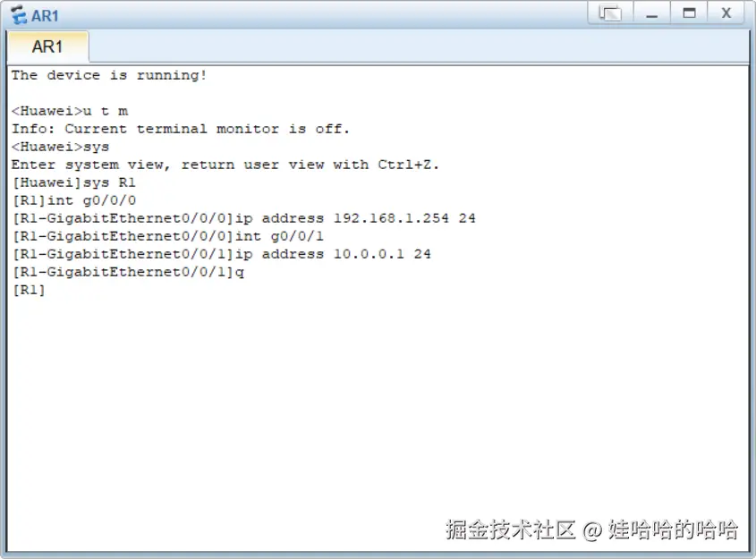Click the "The device is running!" line
Image resolution: width=756 pixels, height=559 pixels.
point(109,75)
